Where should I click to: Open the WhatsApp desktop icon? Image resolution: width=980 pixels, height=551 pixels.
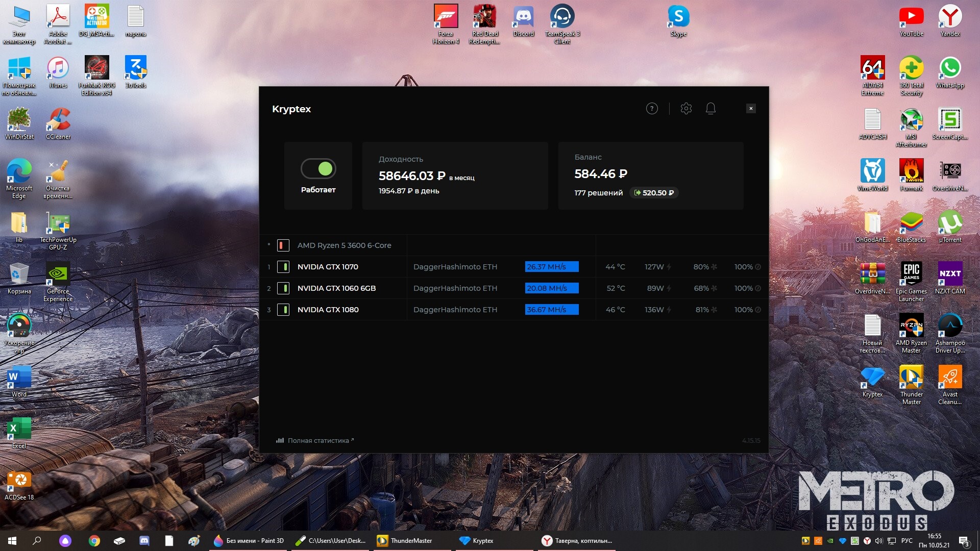pos(950,72)
